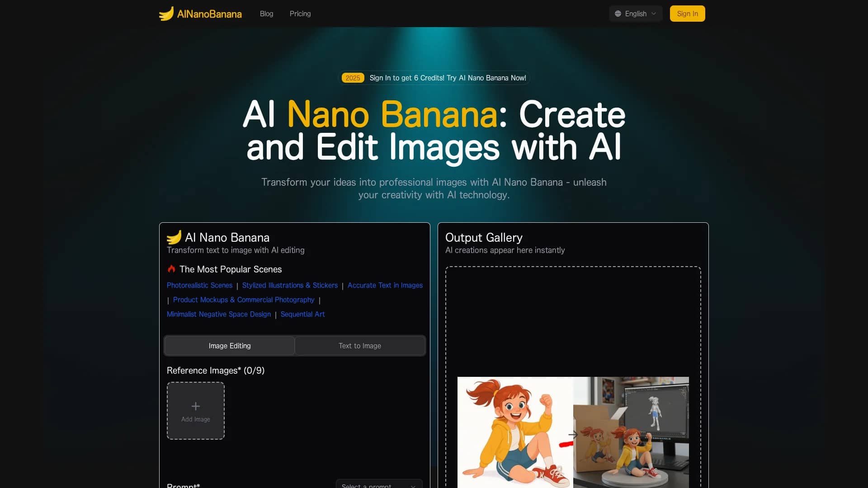Click AI creations appear here instantly text
This screenshot has width=868, height=488.
coord(505,250)
